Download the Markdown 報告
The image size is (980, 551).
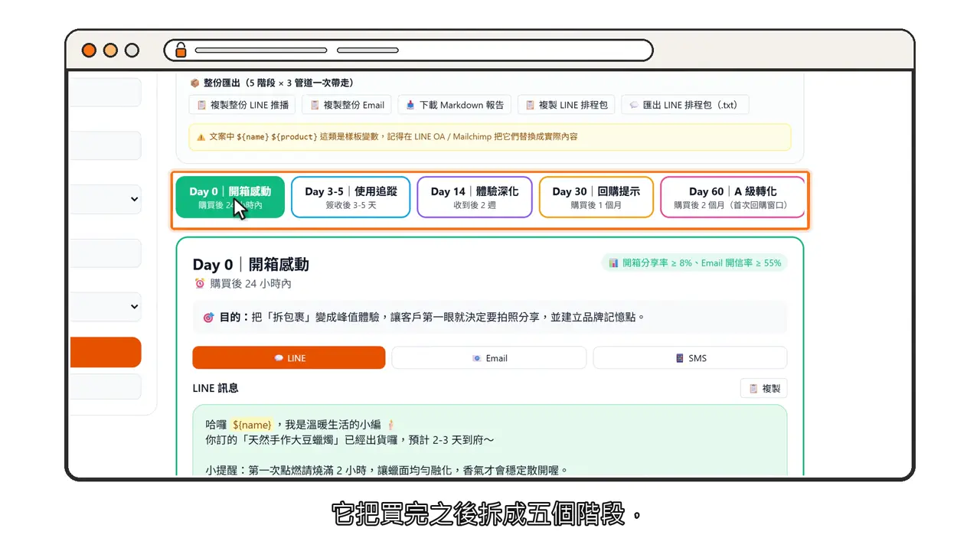click(x=455, y=105)
